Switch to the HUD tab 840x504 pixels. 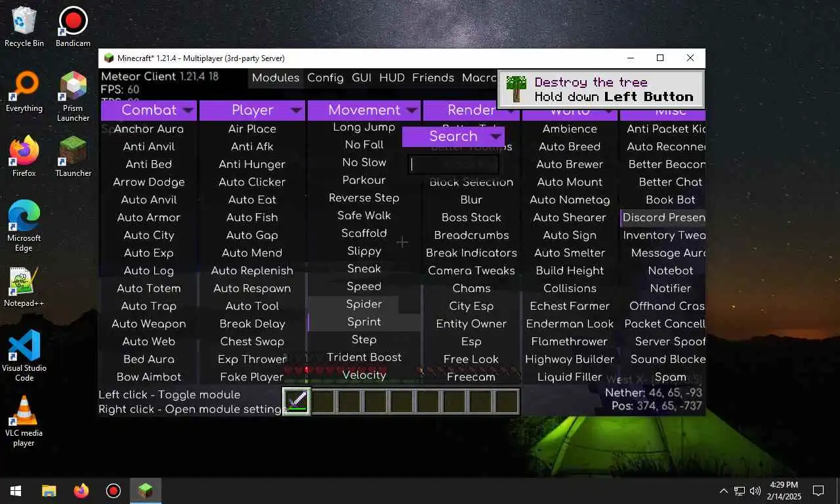[x=392, y=77]
